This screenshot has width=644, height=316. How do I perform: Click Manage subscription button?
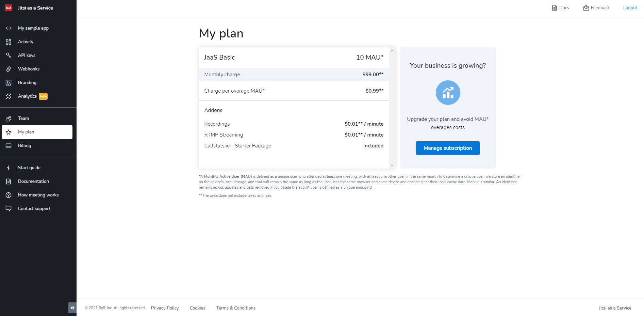click(447, 148)
